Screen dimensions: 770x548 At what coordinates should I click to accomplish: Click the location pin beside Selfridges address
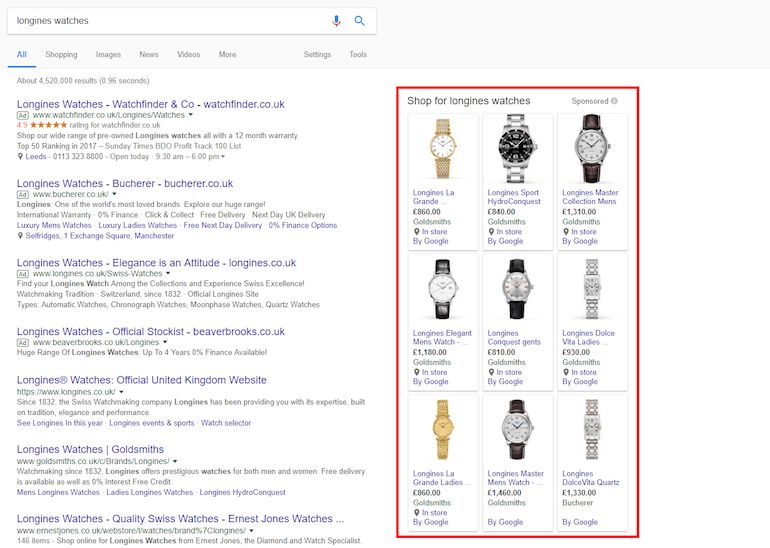(21, 236)
